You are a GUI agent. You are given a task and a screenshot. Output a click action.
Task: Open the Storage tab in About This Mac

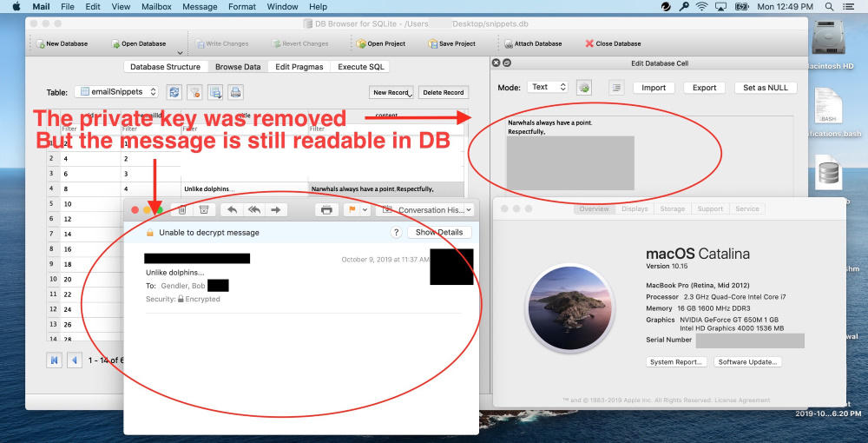click(672, 208)
